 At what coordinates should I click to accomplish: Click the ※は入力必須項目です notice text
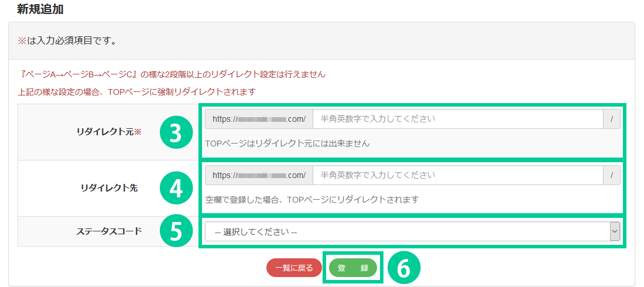(x=67, y=41)
